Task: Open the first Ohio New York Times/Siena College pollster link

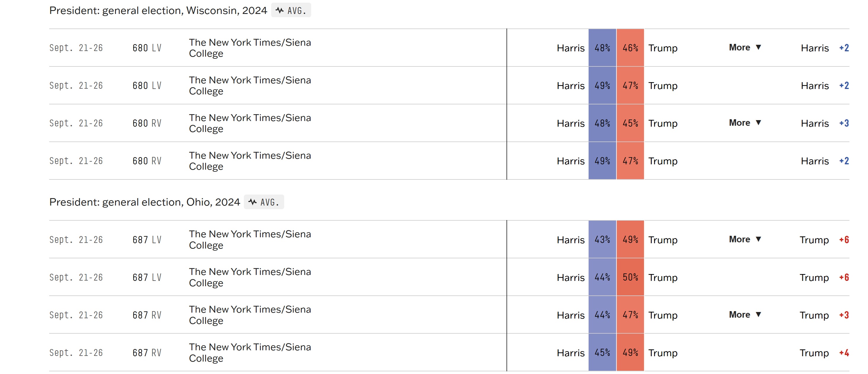Action: tap(250, 240)
